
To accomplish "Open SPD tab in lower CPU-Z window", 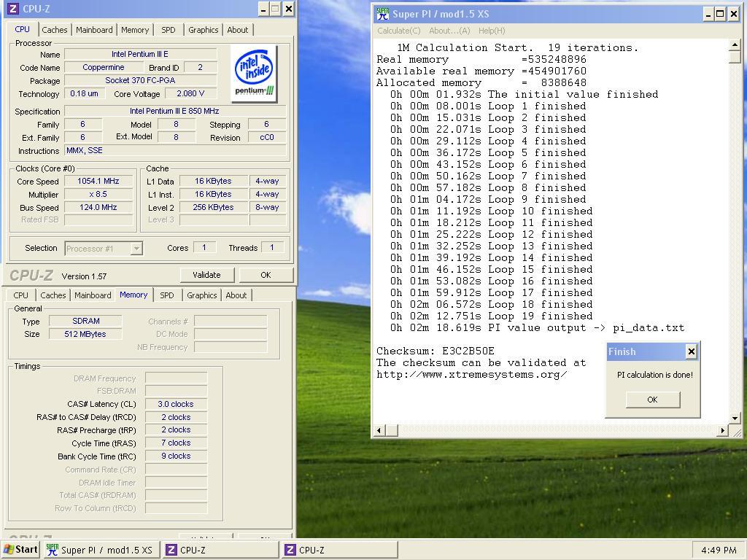I will click(167, 295).
